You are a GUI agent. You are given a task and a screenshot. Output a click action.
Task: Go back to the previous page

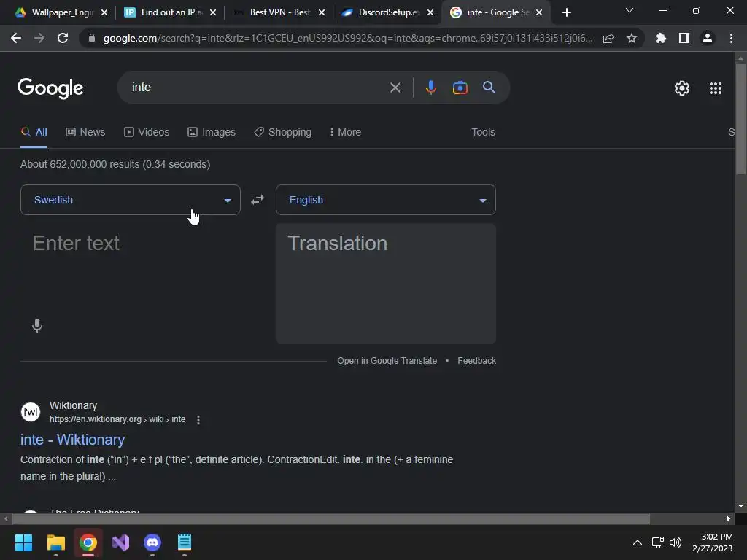pos(16,38)
